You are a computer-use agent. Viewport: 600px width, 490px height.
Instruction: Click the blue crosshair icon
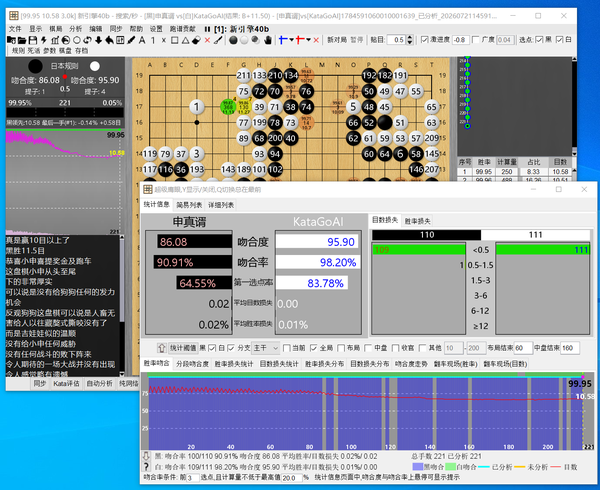click(x=283, y=40)
